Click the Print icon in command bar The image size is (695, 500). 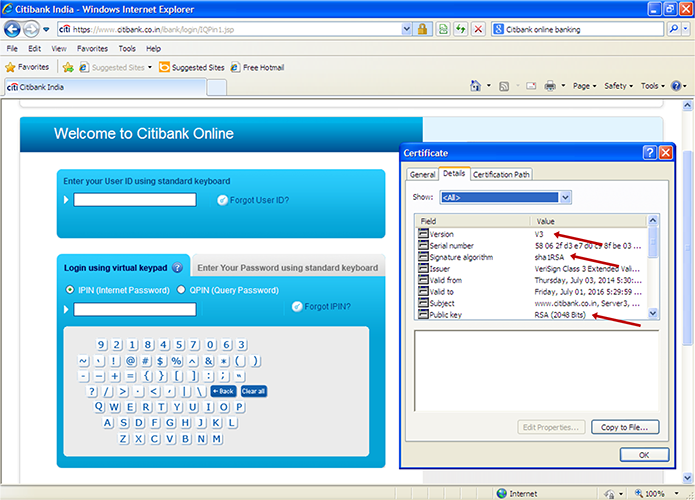point(551,86)
